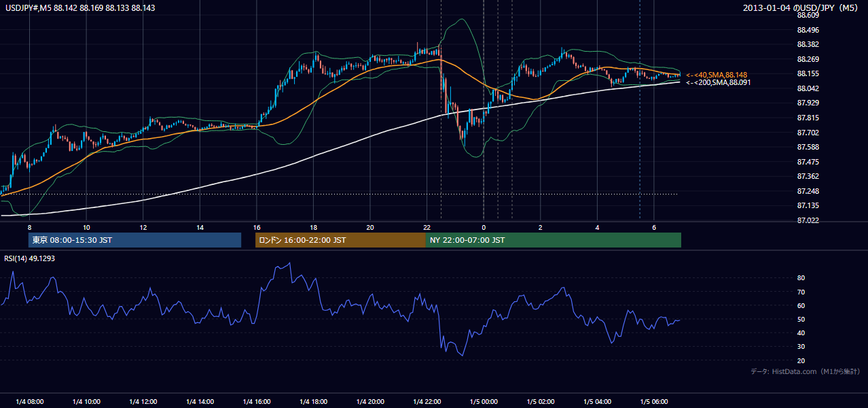Screen dimensions: 868x408
Task: Click the RSI scale value 50
Action: point(801,319)
